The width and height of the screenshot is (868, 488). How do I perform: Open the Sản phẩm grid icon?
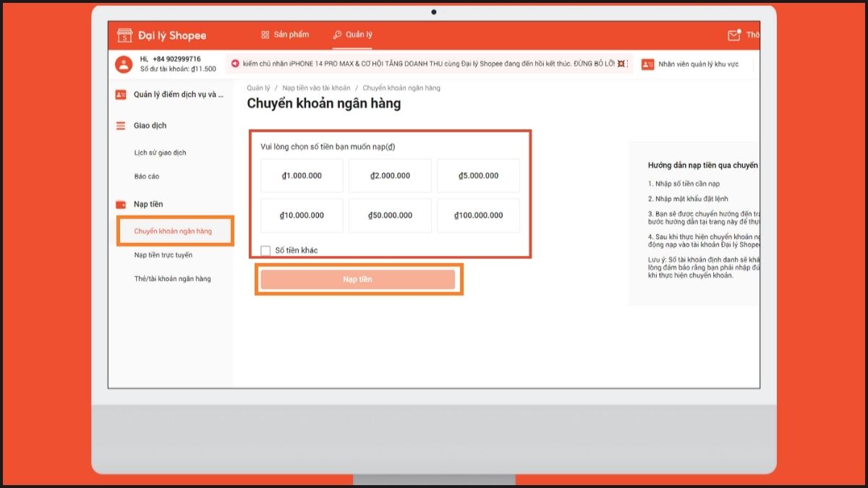click(x=265, y=35)
